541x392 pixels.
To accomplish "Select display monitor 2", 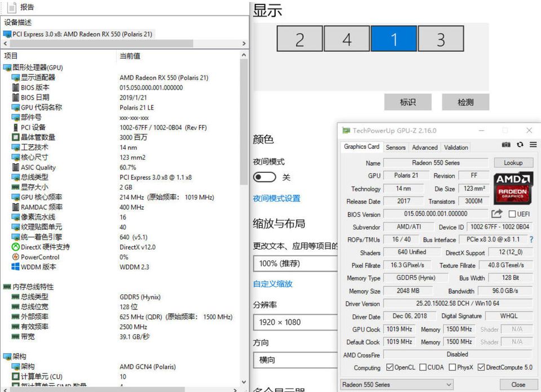I will pyautogui.click(x=299, y=39).
